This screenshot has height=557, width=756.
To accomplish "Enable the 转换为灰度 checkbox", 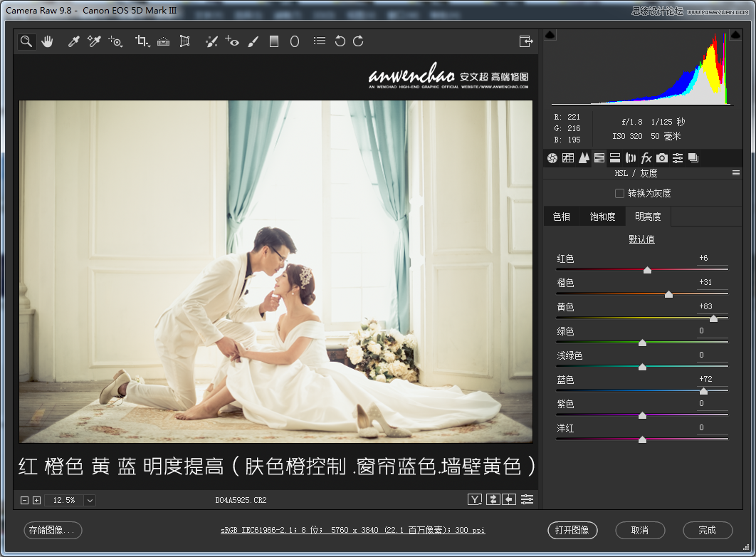I will click(619, 193).
